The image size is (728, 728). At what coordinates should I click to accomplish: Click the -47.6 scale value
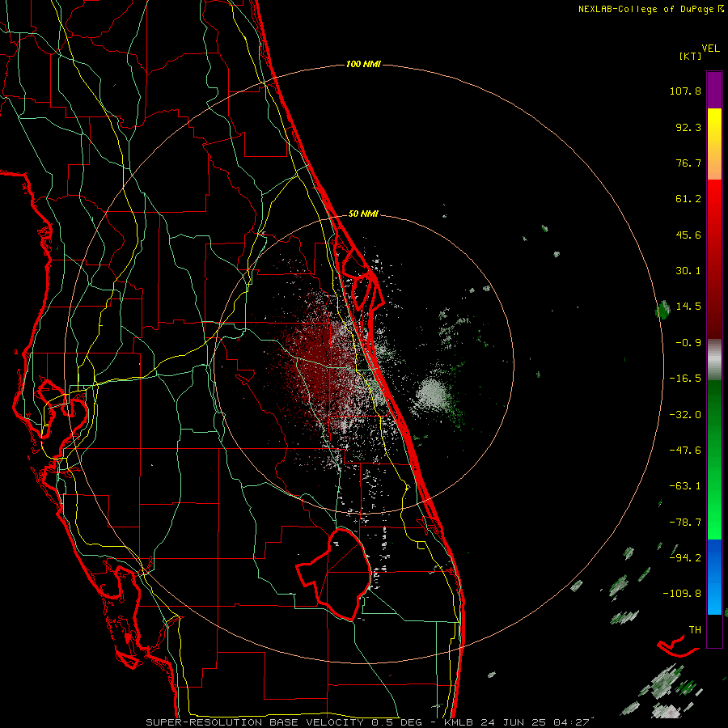pyautogui.click(x=685, y=451)
